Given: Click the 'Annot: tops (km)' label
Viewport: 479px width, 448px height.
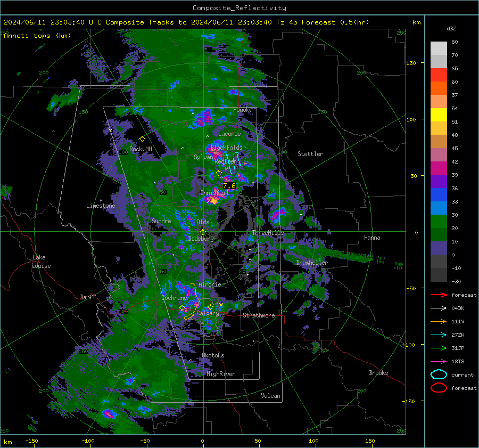Looking at the screenshot, I should tap(37, 36).
